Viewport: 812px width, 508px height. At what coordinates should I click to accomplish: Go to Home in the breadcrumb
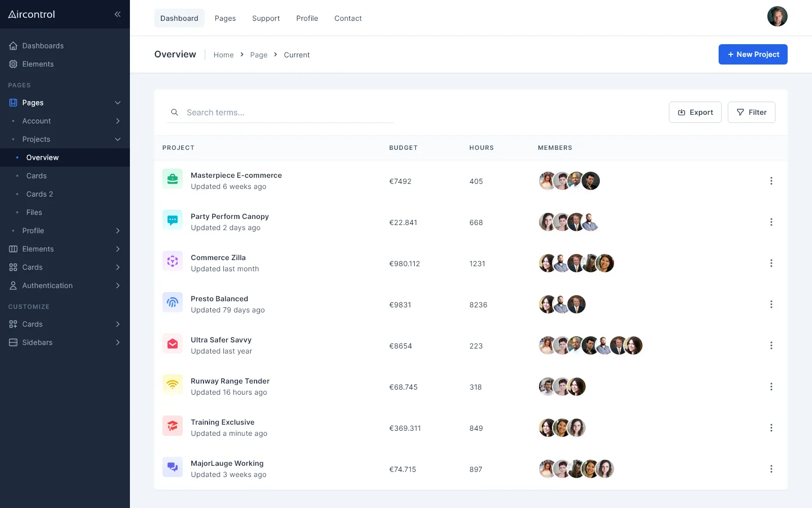[224, 55]
